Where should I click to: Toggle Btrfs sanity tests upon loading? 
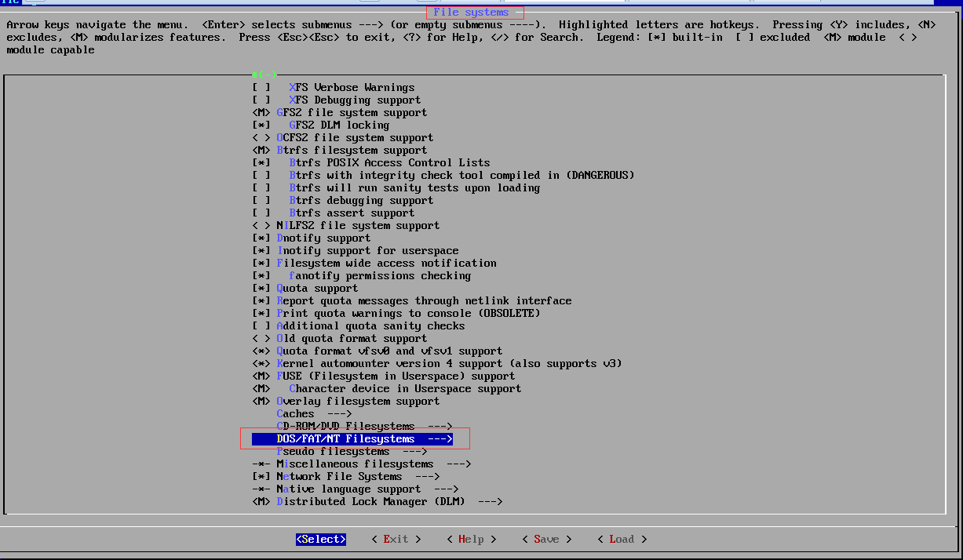click(x=396, y=187)
